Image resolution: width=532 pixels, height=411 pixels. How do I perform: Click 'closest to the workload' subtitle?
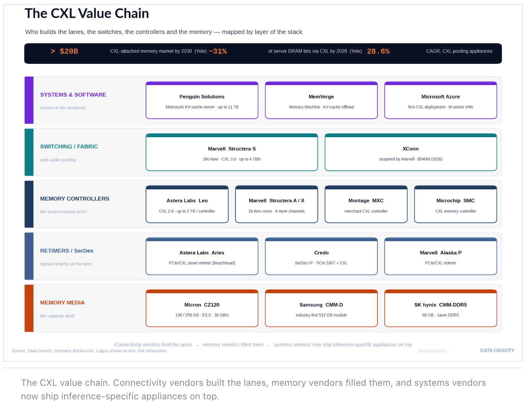(x=62, y=108)
